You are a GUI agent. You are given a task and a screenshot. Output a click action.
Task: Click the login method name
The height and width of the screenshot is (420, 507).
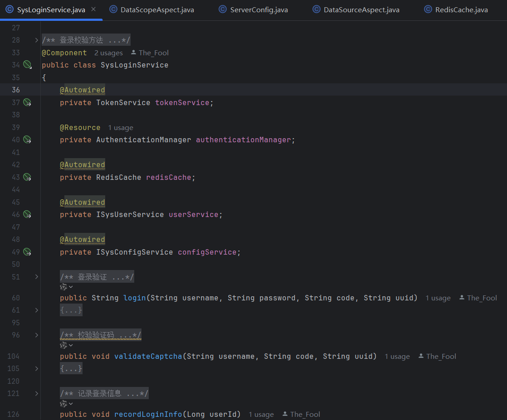135,298
